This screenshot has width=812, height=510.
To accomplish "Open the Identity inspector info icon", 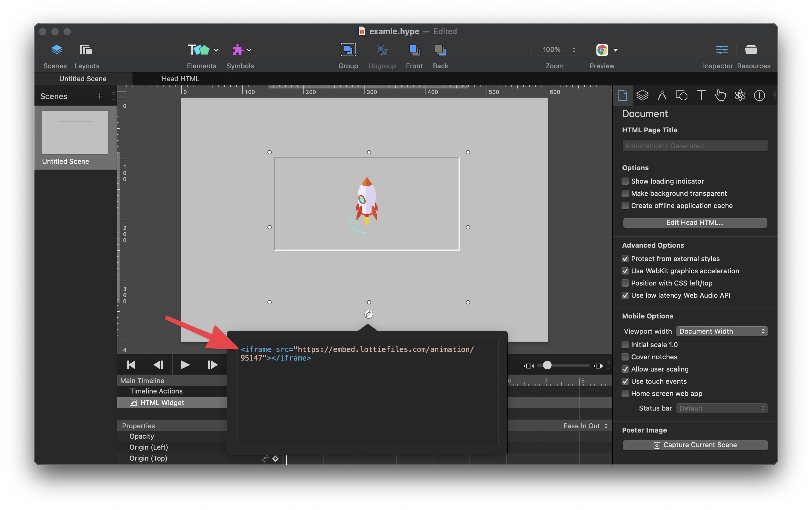I will [759, 95].
